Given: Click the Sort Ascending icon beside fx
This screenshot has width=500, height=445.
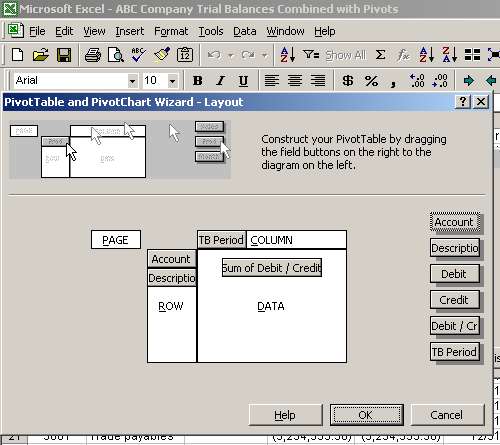Looking at the screenshot, I should (427, 55).
